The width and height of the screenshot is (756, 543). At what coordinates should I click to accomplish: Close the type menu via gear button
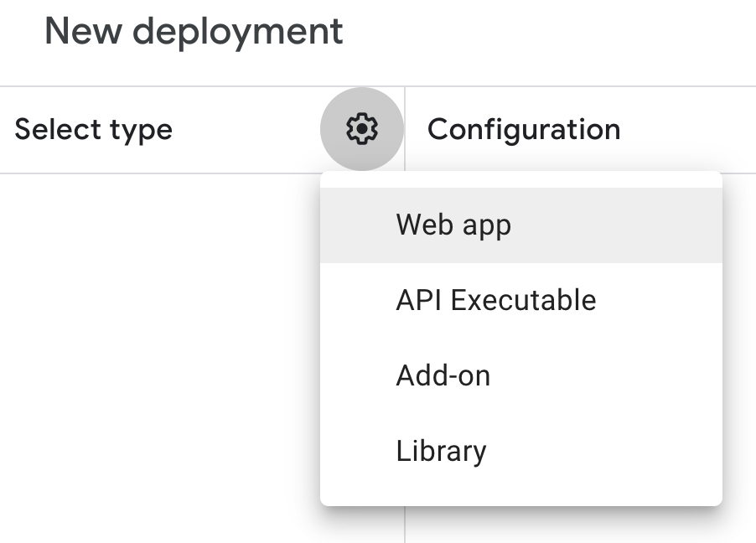tap(361, 129)
